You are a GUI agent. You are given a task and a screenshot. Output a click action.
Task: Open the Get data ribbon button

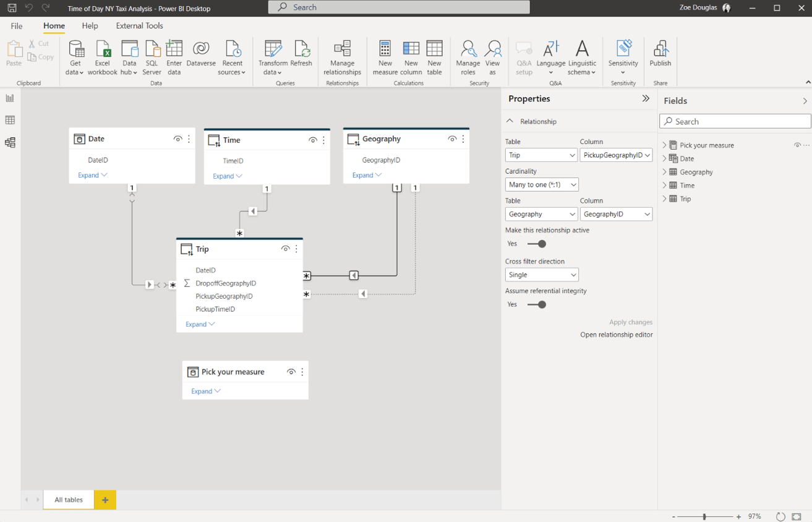click(75, 58)
